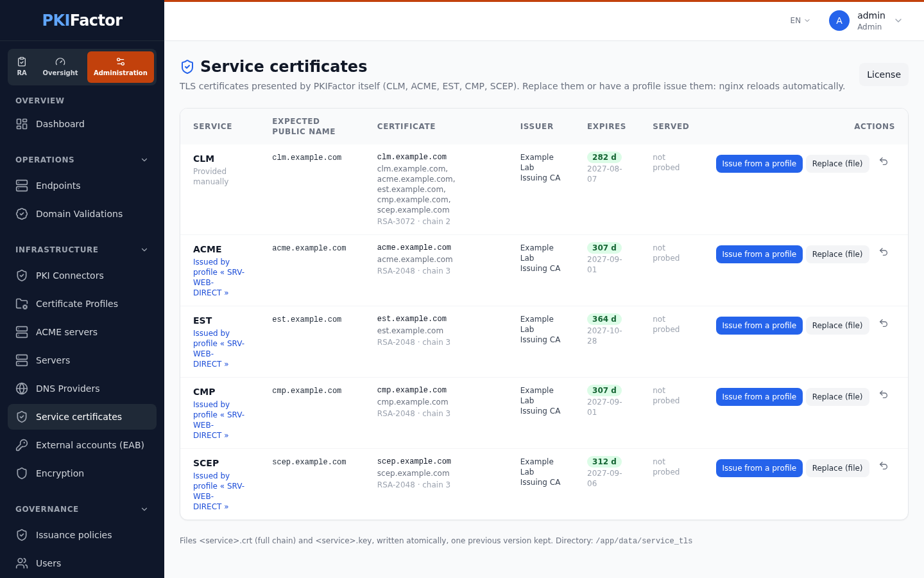Viewport: 924px width, 578px height.
Task: Click the shield icon beside page title
Action: (187, 67)
